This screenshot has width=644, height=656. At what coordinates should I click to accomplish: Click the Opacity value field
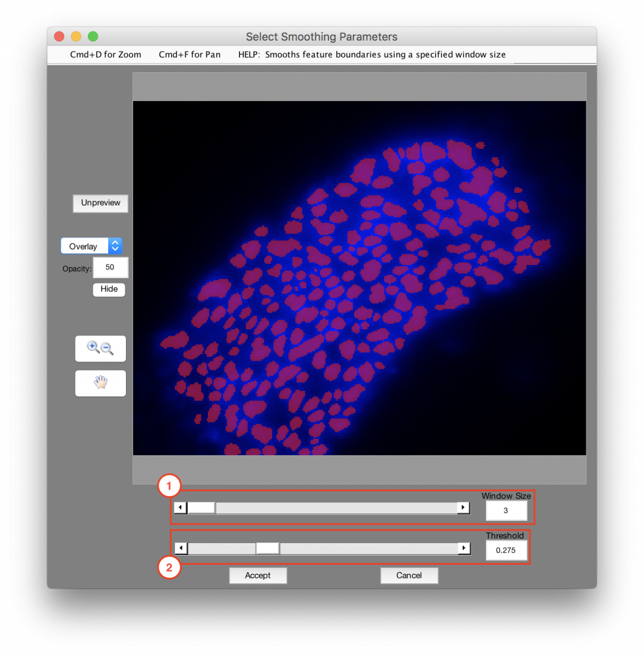click(x=110, y=268)
